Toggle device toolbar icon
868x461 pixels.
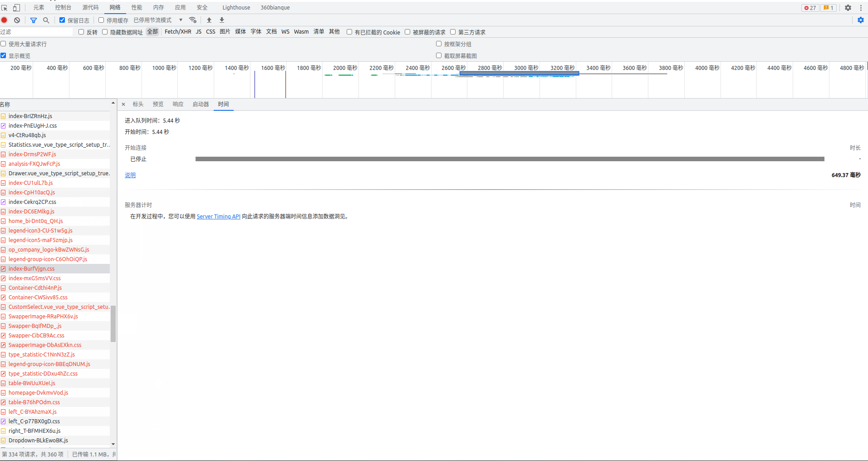pos(16,8)
